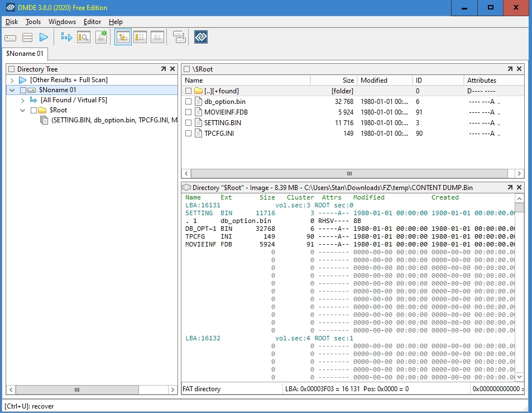This screenshot has height=413, width=532.
Task: Check the TPCFG.INI checkbox
Action: click(188, 134)
